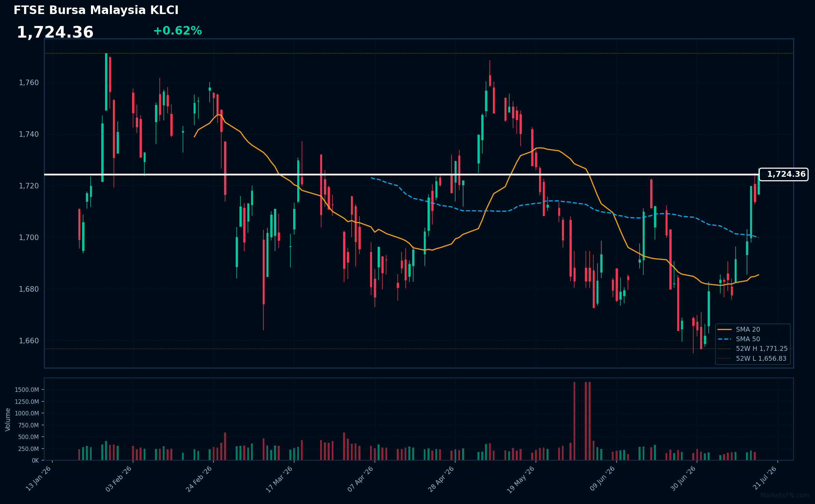Click the +0.62% daily change figure
The height and width of the screenshot is (504, 815).
178,31
